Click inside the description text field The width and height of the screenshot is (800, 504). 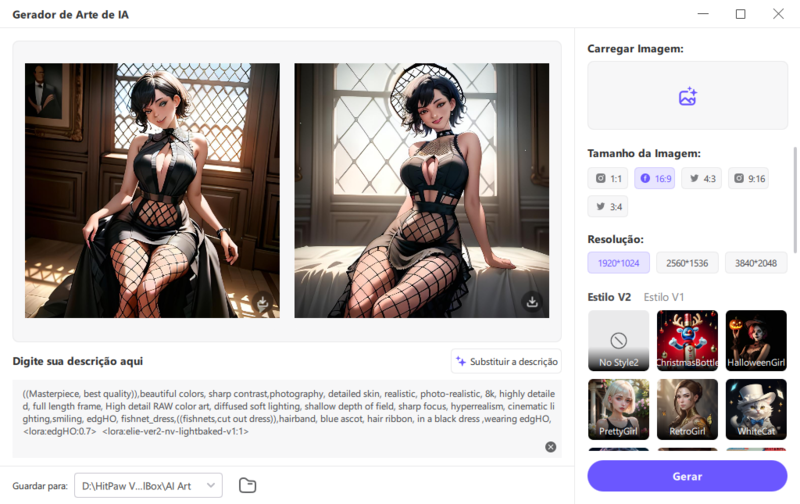pos(287,418)
